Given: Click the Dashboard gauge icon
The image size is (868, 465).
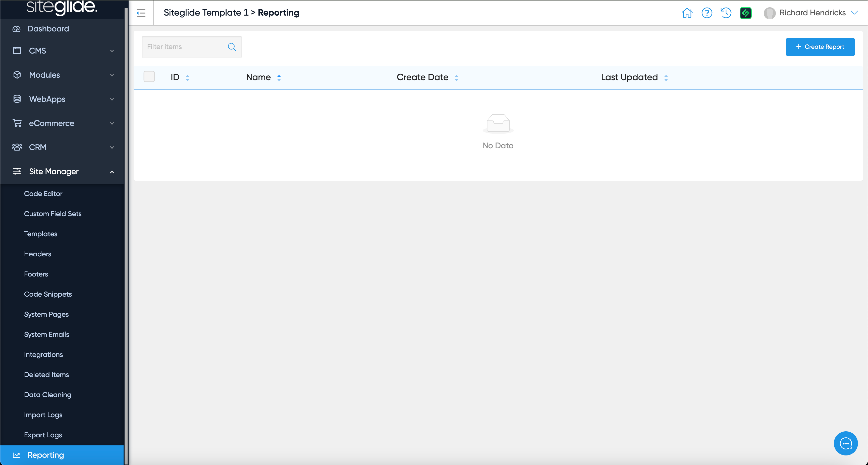Looking at the screenshot, I should (17, 29).
